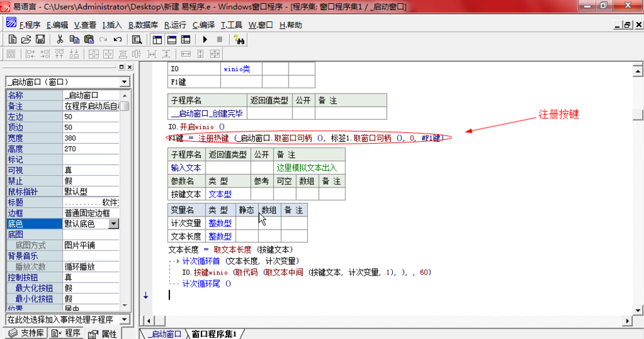Toggle the 控制按钮 property value 真
Image resolution: width=644 pixels, height=339 pixels.
point(90,277)
